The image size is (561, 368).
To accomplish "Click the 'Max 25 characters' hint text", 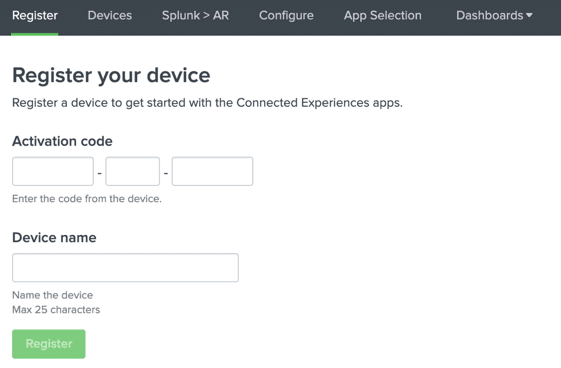I will pyautogui.click(x=56, y=309).
